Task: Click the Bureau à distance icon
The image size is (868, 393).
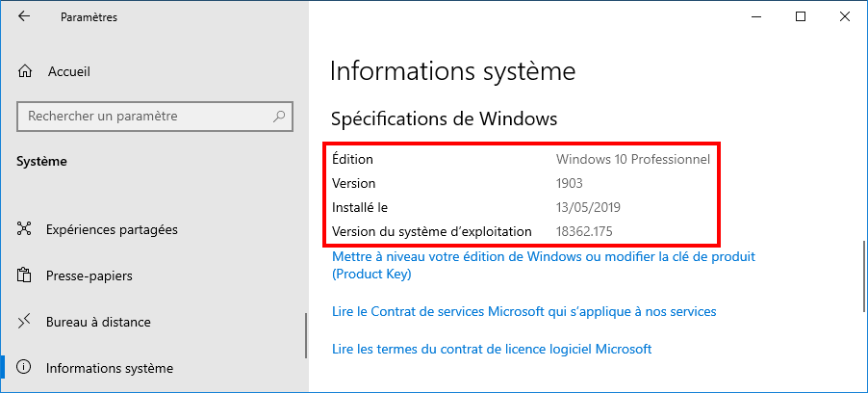Action: 24,322
